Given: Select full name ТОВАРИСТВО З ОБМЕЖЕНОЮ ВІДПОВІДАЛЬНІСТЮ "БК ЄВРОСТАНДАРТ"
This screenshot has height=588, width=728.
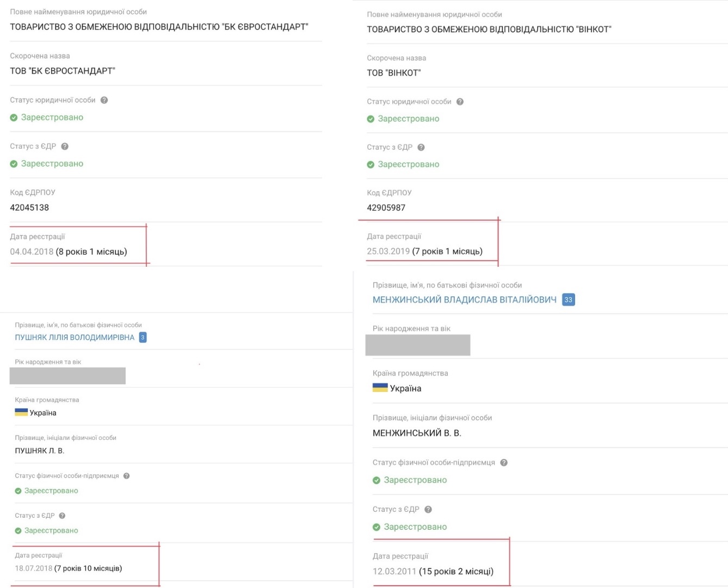Looking at the screenshot, I should click(159, 27).
